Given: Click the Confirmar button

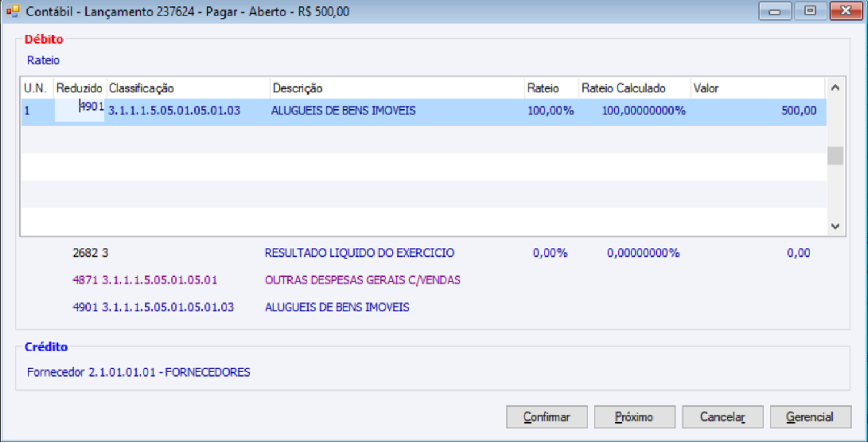Looking at the screenshot, I should coord(546,417).
